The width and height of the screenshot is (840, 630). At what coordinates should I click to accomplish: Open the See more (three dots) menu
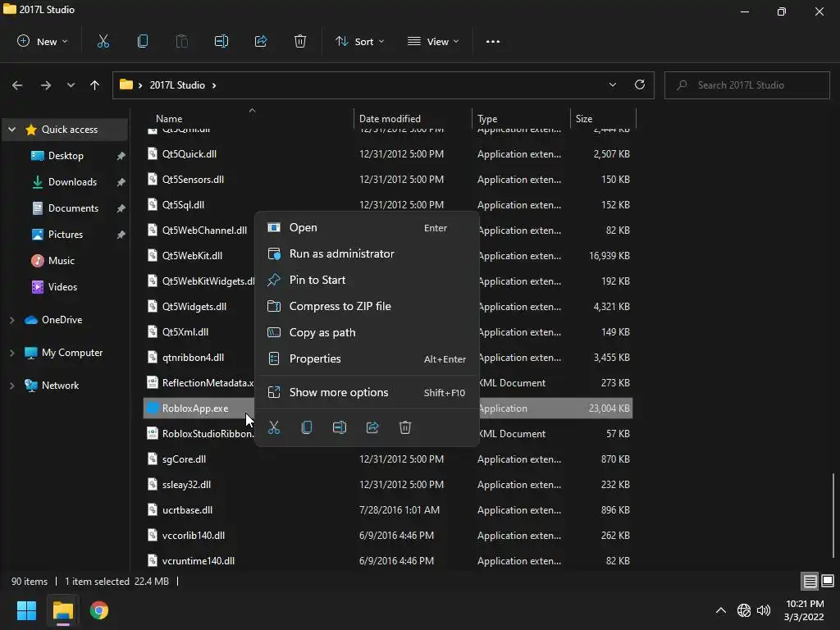493,41
